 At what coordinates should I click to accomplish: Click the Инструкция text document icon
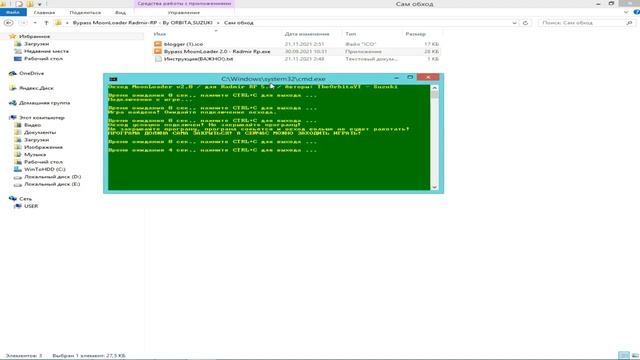pyautogui.click(x=158, y=59)
